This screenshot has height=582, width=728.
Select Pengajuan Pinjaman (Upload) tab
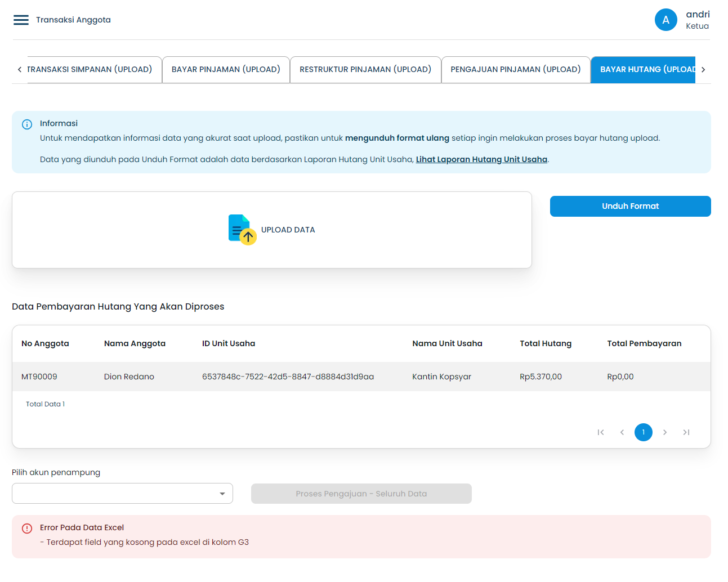(515, 70)
